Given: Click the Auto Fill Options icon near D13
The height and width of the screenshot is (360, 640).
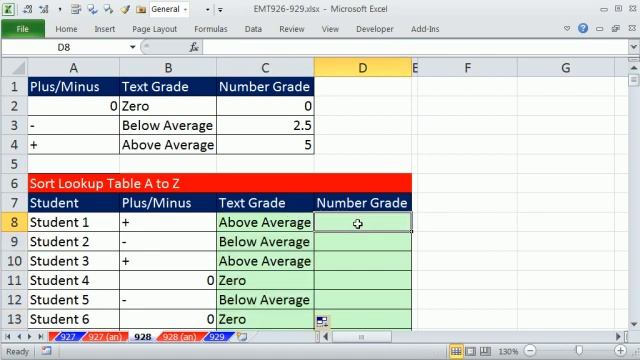Looking at the screenshot, I should point(322,322).
